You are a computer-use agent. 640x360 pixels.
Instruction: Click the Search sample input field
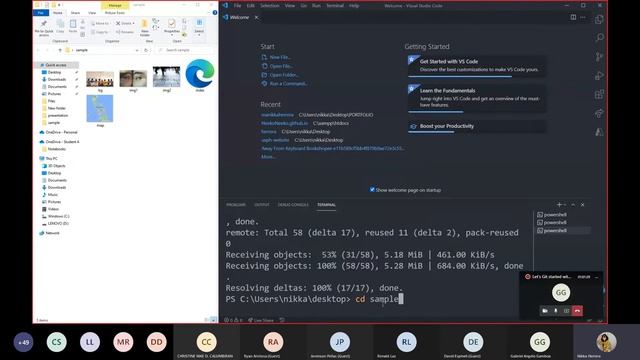pos(186,50)
